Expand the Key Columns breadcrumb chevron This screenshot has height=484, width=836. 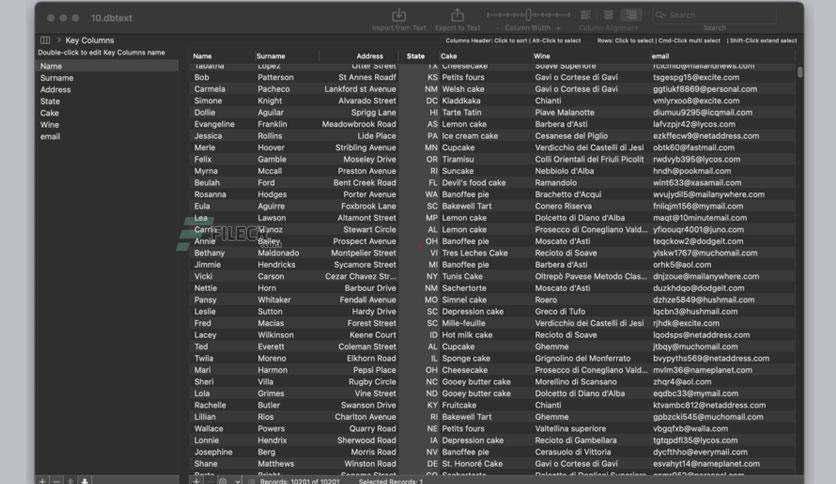pyautogui.click(x=59, y=40)
